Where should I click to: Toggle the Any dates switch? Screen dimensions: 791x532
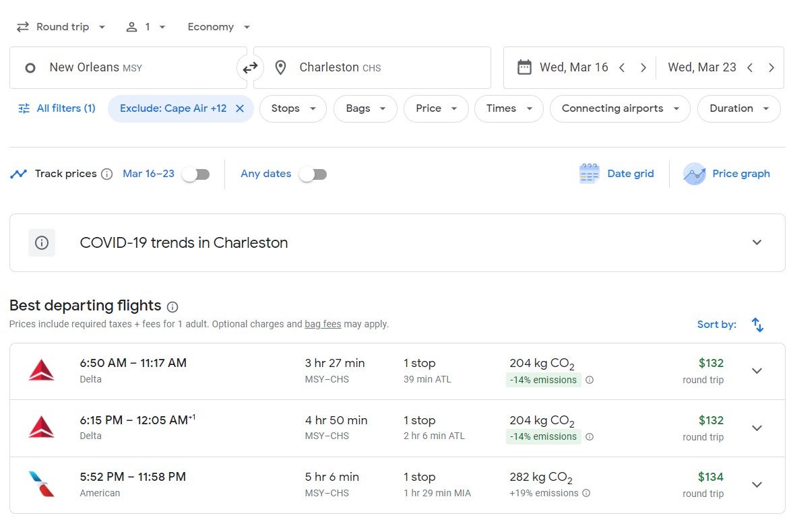click(x=313, y=173)
